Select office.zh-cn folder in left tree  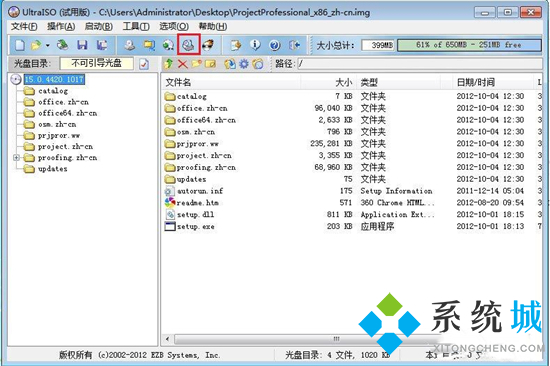[x=63, y=102]
